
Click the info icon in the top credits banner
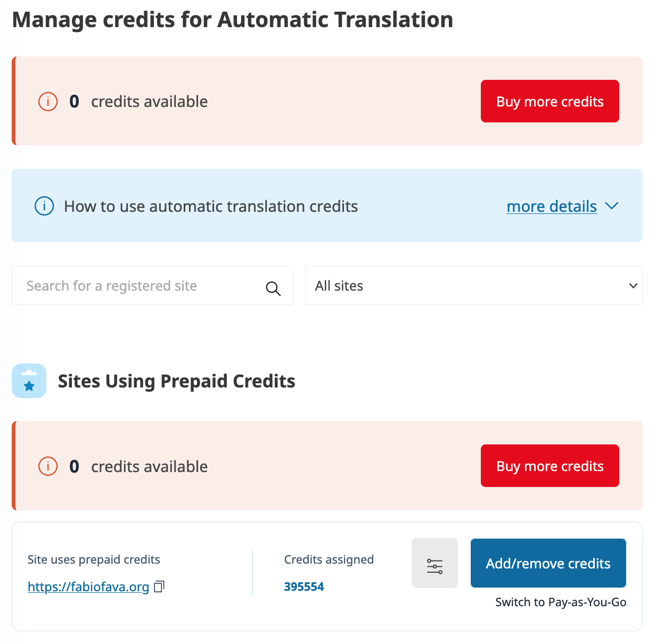click(48, 101)
